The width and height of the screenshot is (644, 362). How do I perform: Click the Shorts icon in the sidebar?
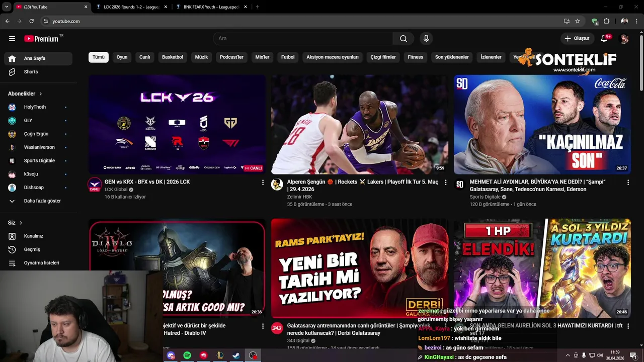pos(12,72)
